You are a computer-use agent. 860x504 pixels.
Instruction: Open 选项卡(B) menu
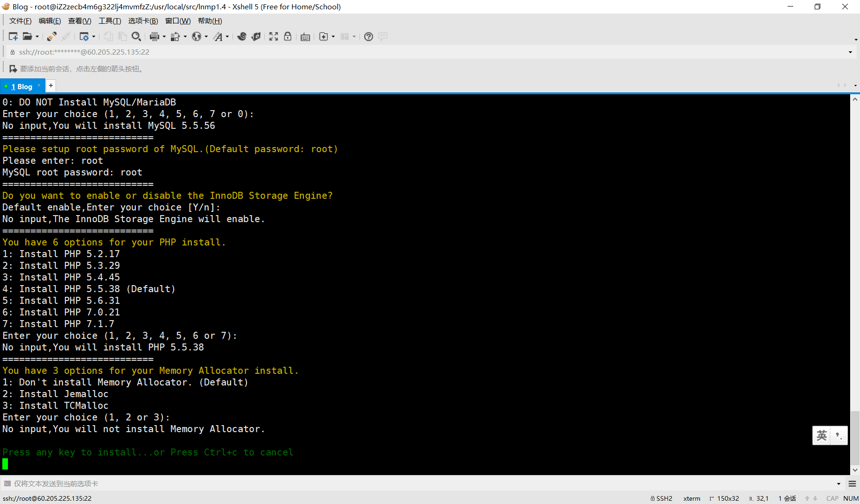pyautogui.click(x=143, y=21)
